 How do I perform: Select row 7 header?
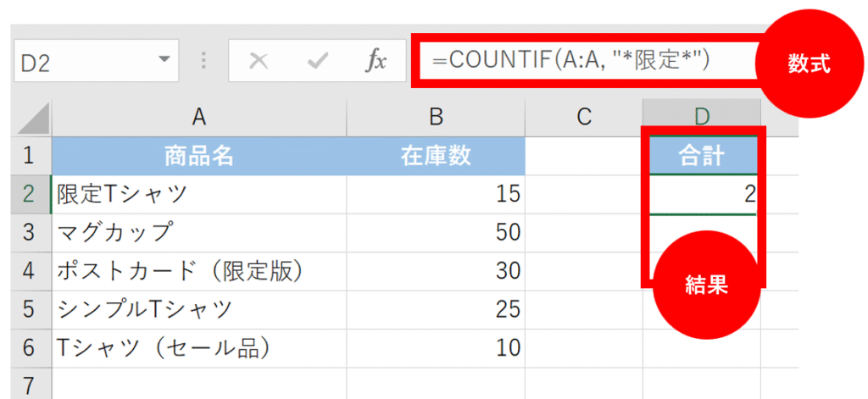pyautogui.click(x=29, y=384)
